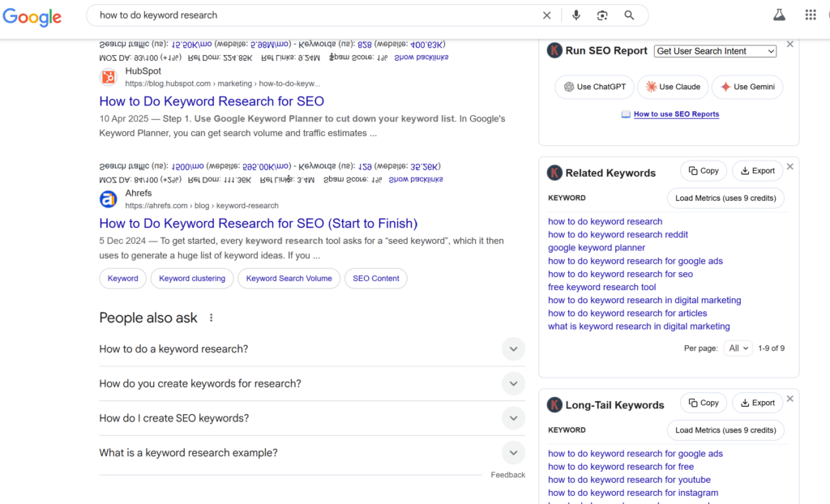This screenshot has height=504, width=830.
Task: Click the Google logo
Action: (32, 16)
